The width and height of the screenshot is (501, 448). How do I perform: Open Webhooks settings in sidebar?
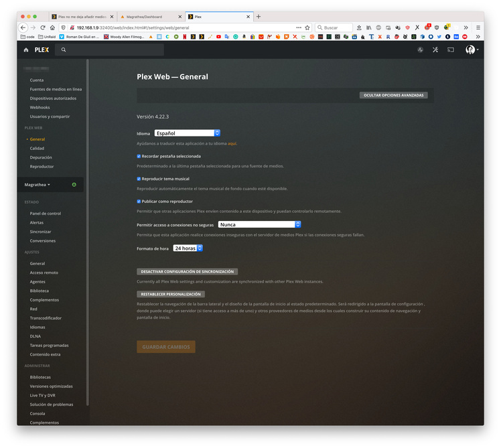40,107
